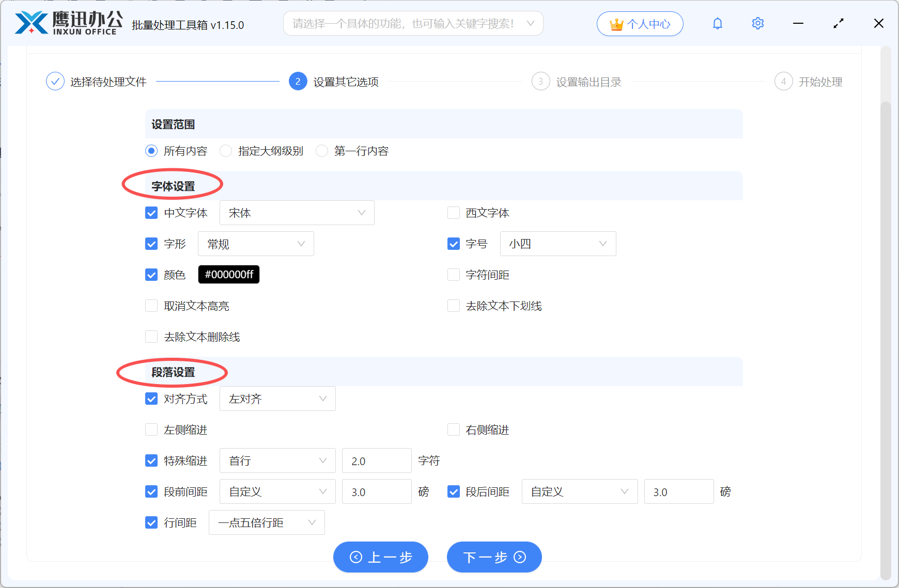Viewport: 899px width, 588px height.
Task: Click step 3 设置输出目录 circle icon
Action: (540, 81)
